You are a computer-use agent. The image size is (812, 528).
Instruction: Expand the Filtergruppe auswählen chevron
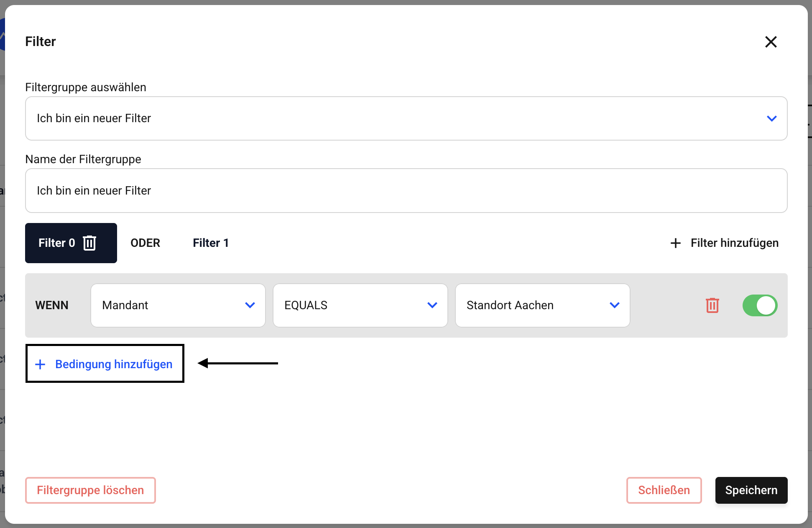771,118
